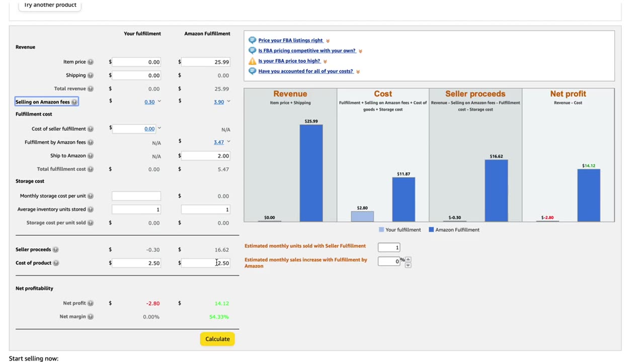
Task: Click help icon for Storage cost per unit sold
Action: click(x=91, y=223)
